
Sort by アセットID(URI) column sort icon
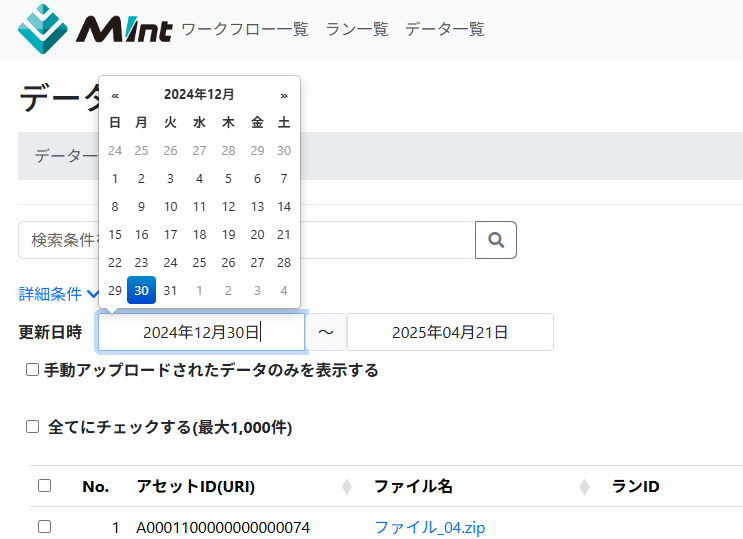[347, 487]
